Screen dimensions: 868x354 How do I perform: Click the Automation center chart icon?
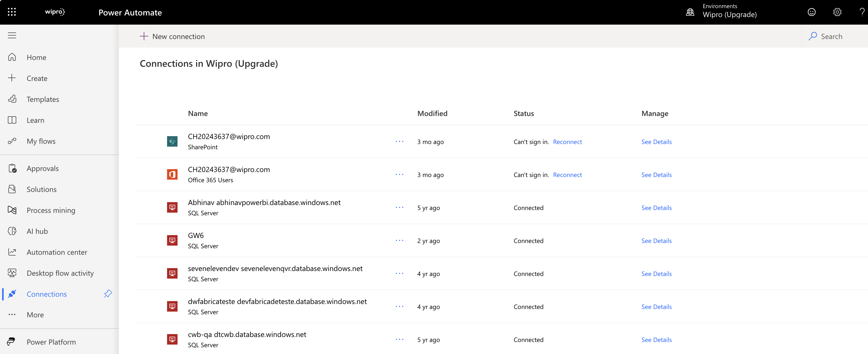coord(12,252)
